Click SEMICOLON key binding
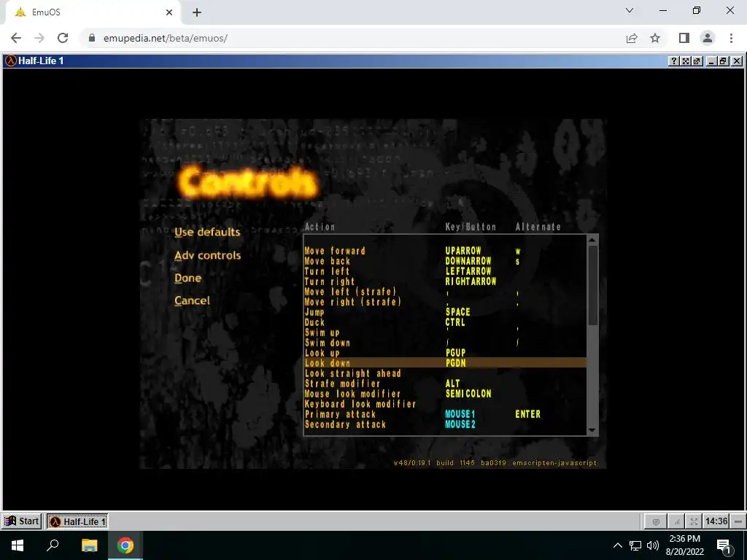Screen dimensions: 747x560 coord(468,394)
